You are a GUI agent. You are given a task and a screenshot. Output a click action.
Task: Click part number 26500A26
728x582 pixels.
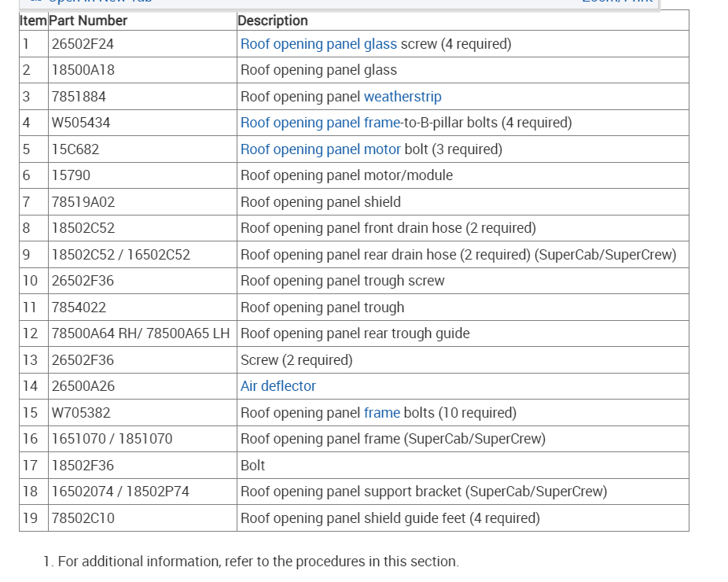point(83,386)
